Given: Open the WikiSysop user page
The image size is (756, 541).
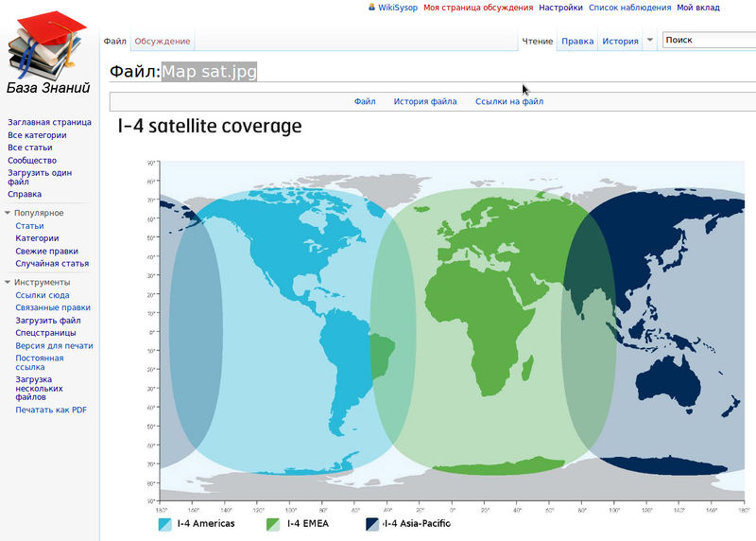Looking at the screenshot, I should (x=398, y=8).
